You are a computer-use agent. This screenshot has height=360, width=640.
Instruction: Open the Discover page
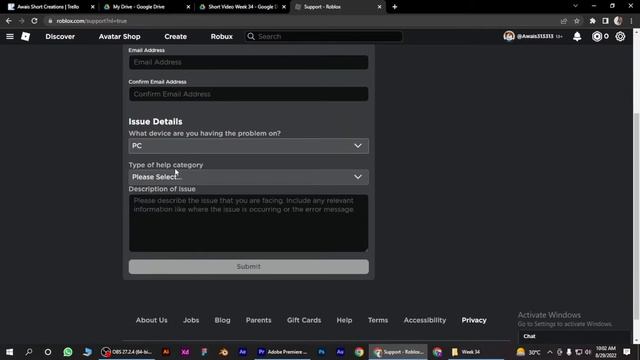click(60, 36)
